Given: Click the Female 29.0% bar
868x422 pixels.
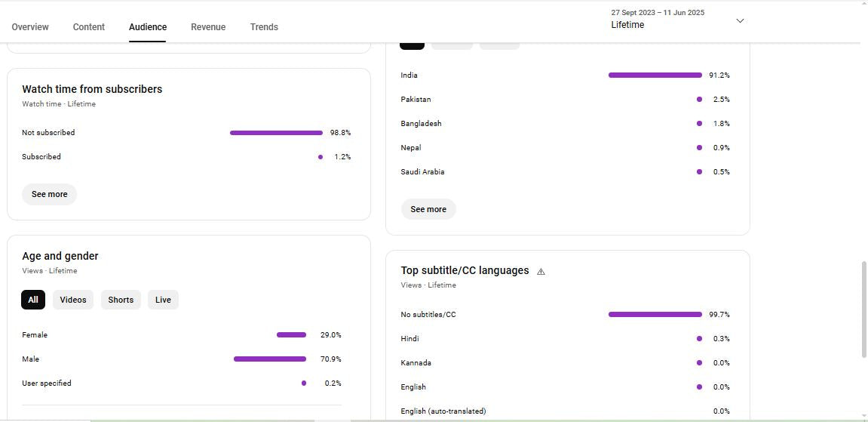Looking at the screenshot, I should 291,335.
